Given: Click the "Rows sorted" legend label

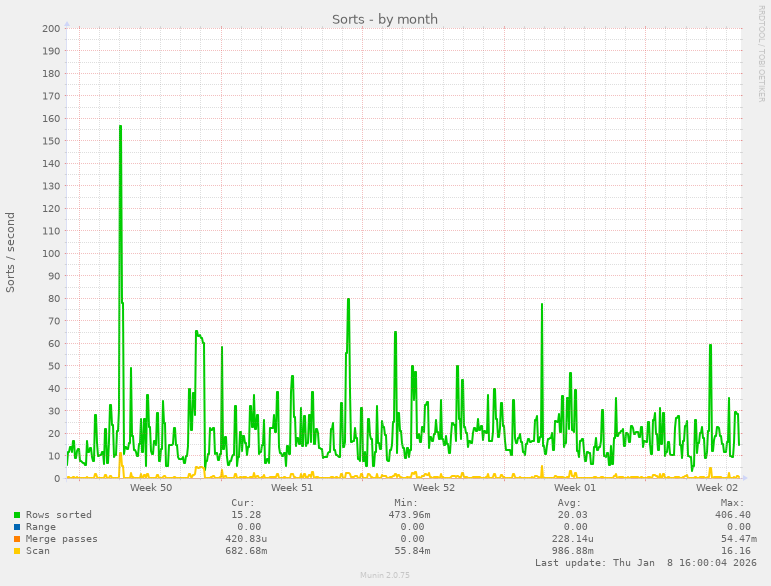Looking at the screenshot, I should (58, 515).
